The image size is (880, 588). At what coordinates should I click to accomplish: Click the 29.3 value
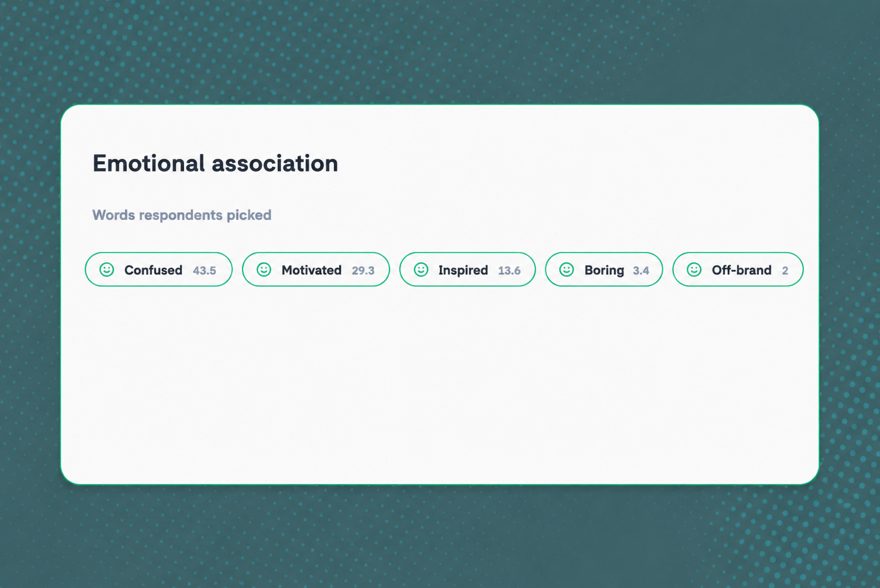[363, 271]
